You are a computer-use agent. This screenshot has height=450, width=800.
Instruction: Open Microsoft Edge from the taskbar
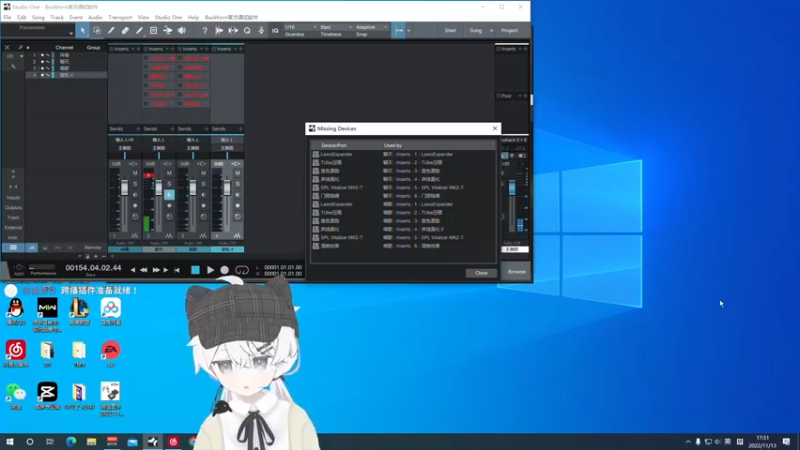(71, 442)
